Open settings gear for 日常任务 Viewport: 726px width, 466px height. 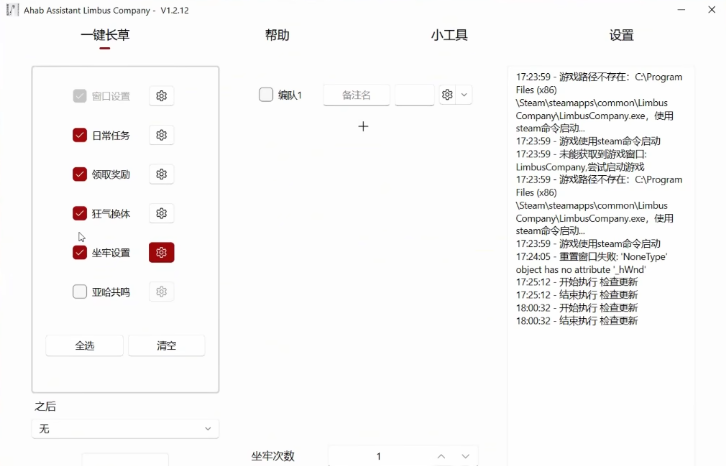click(x=161, y=135)
